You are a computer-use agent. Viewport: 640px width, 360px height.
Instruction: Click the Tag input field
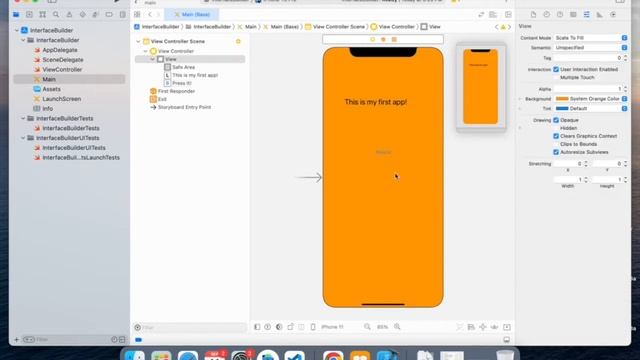pyautogui.click(x=588, y=58)
